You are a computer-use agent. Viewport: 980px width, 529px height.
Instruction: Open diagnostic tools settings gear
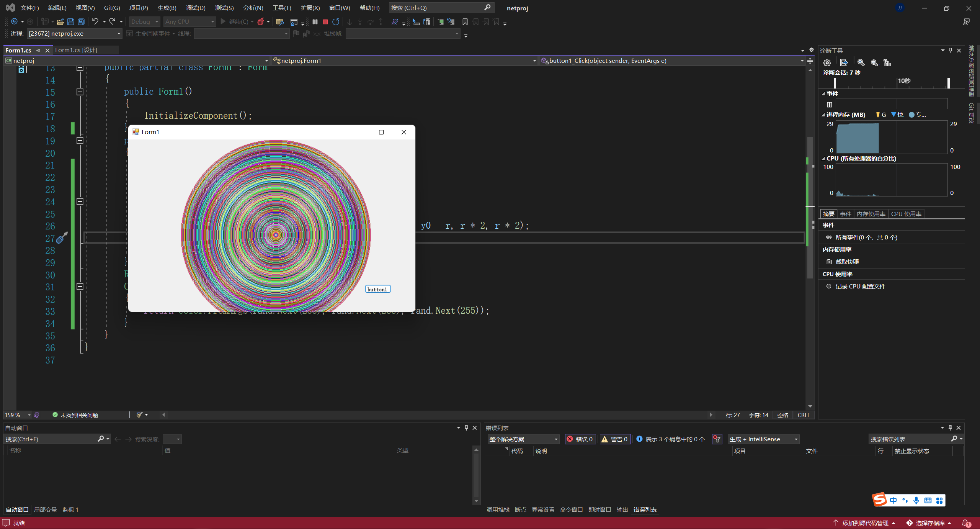coord(827,63)
